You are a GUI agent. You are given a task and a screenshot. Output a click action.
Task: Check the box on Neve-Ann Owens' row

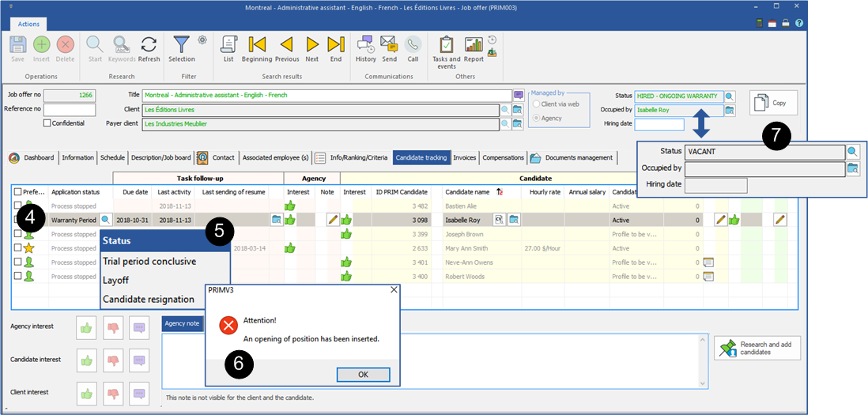17,262
